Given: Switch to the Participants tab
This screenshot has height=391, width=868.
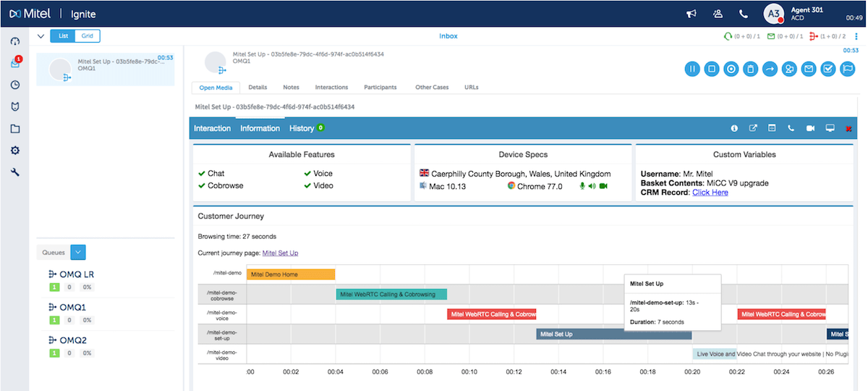Looking at the screenshot, I should [380, 88].
